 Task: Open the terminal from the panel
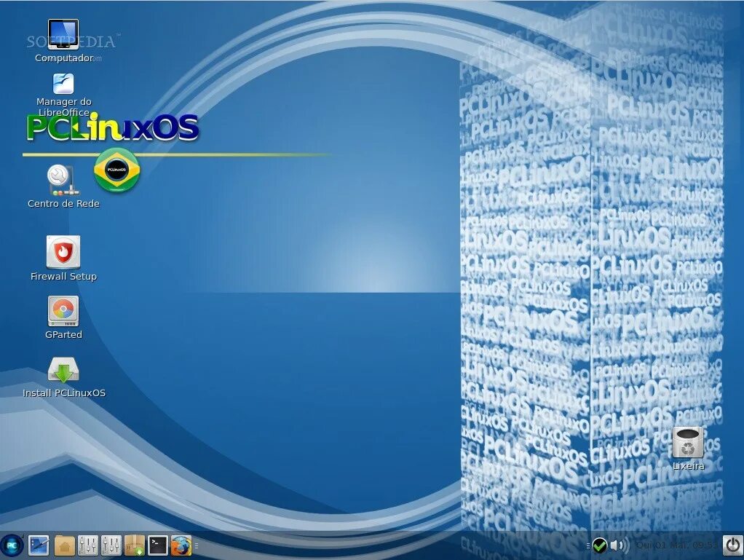pos(157,545)
